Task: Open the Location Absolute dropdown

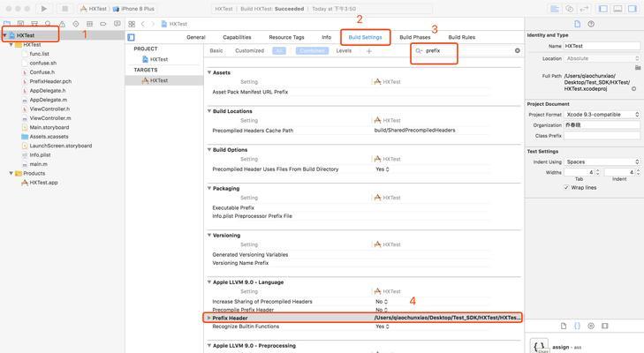Action: pyautogui.click(x=602, y=58)
